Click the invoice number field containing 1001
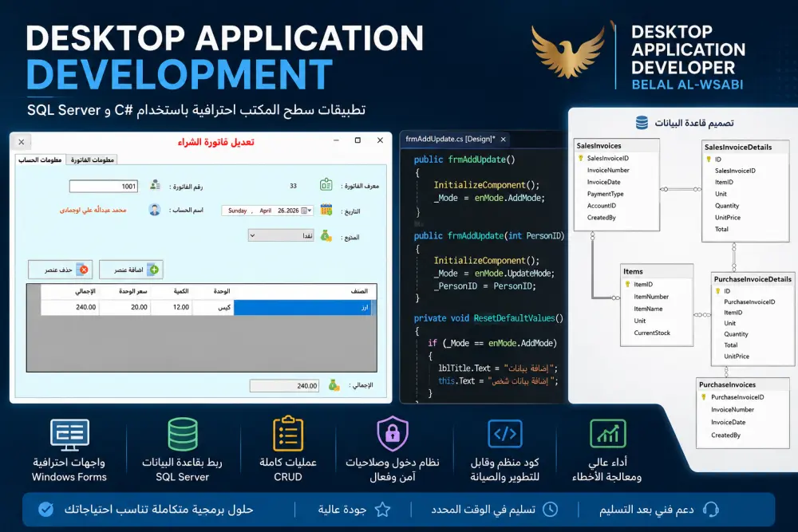798x532 pixels. [x=104, y=186]
